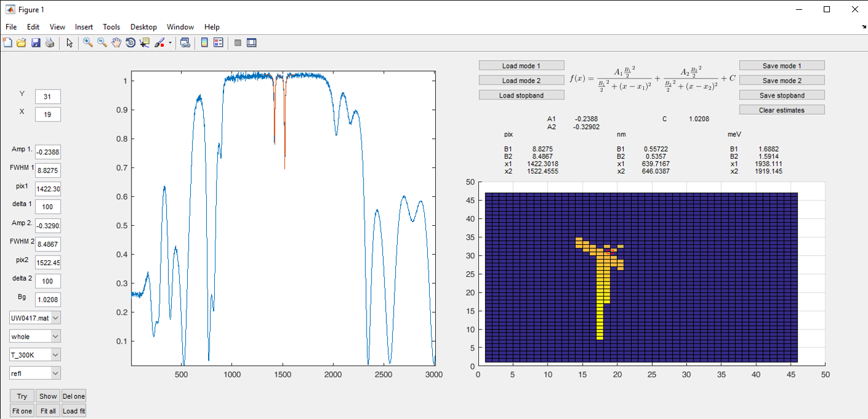Click the Fit all button
Image resolution: width=868 pixels, height=419 pixels.
click(48, 411)
